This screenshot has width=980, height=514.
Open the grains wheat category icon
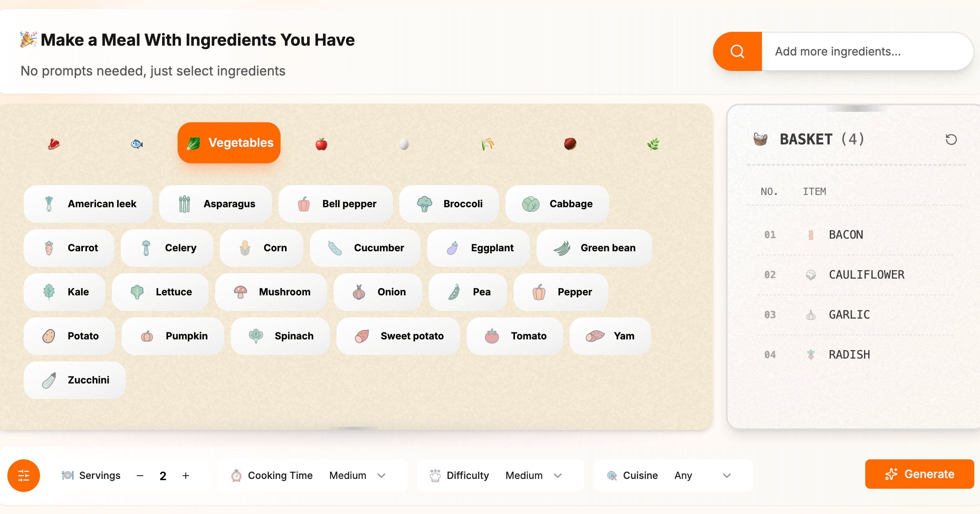[x=487, y=144]
